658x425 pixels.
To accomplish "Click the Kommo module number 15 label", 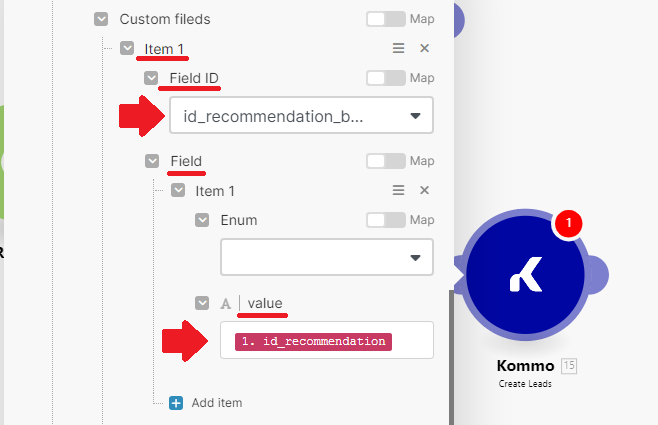I will click(x=569, y=365).
